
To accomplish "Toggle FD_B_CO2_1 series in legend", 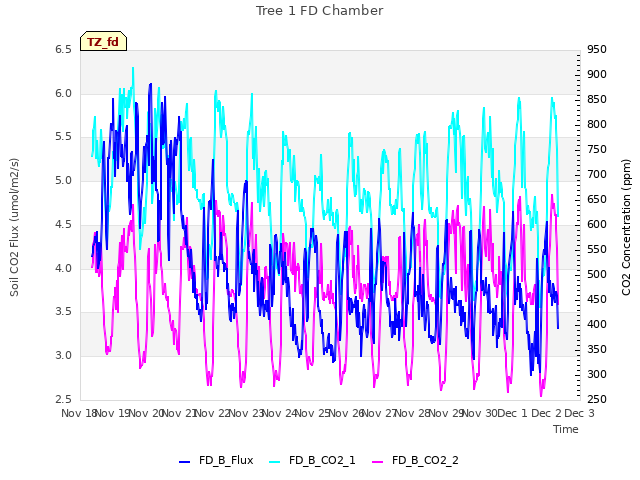I will pyautogui.click(x=313, y=460).
